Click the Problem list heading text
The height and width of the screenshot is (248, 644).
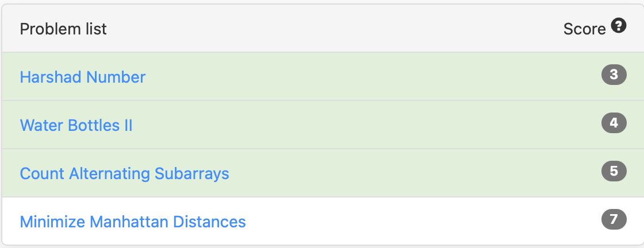pos(63,29)
